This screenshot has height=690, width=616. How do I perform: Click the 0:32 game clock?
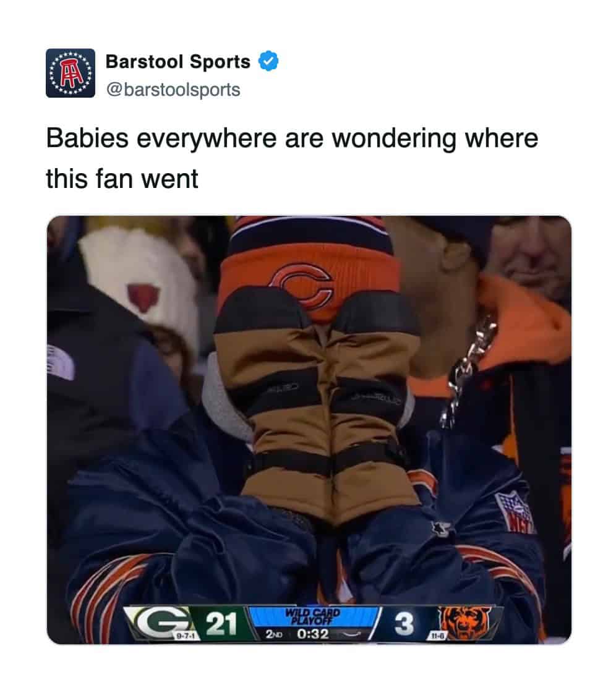312,634
